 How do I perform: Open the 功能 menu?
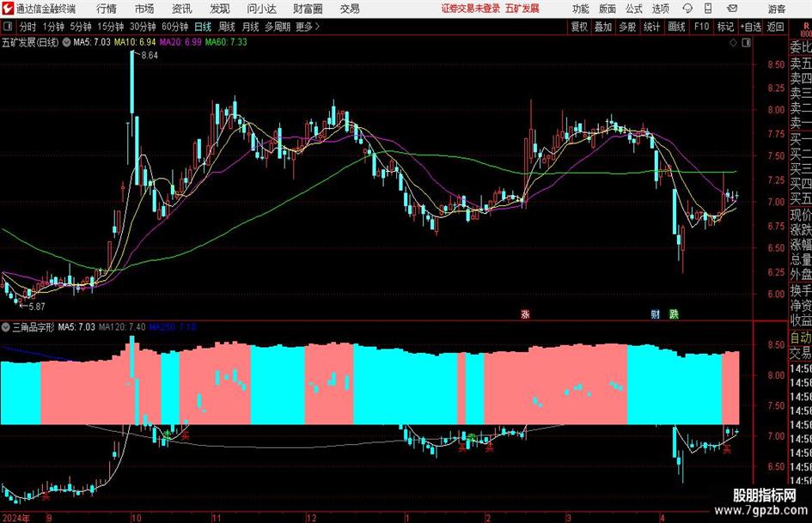click(x=581, y=9)
